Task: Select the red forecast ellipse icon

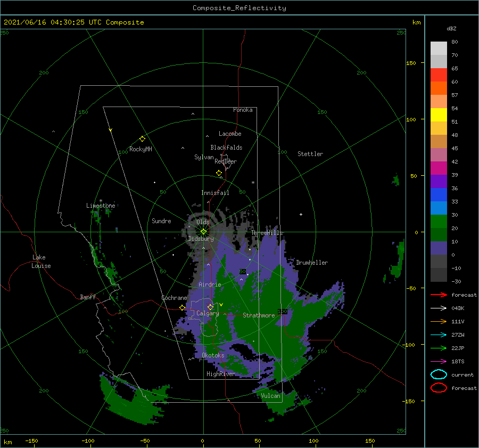Action: [x=439, y=388]
